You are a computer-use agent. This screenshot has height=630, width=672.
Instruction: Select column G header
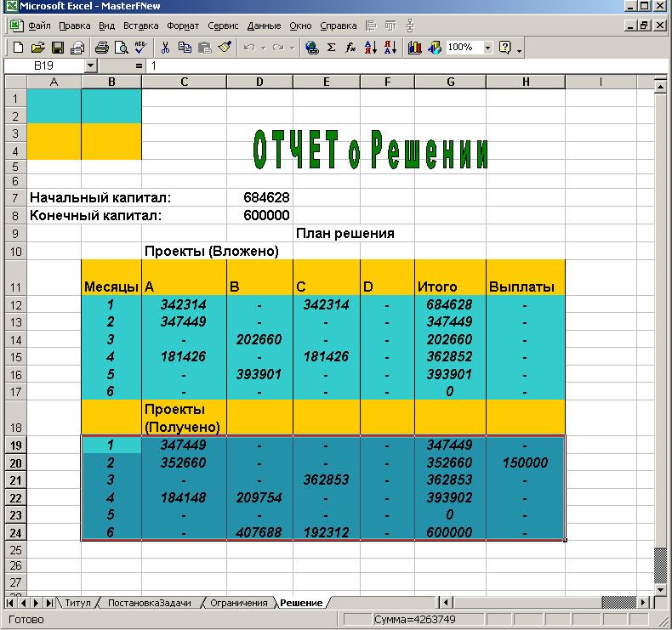pos(450,82)
